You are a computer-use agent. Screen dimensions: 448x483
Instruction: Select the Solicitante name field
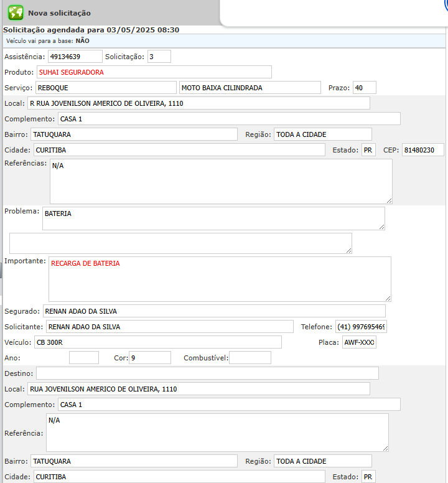coord(169,327)
